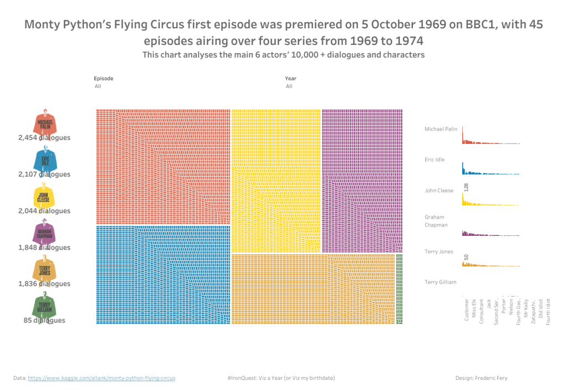This screenshot has height=392, width=567.
Task: Click the green Terry Gilliam treemap strip
Action: 399,288
